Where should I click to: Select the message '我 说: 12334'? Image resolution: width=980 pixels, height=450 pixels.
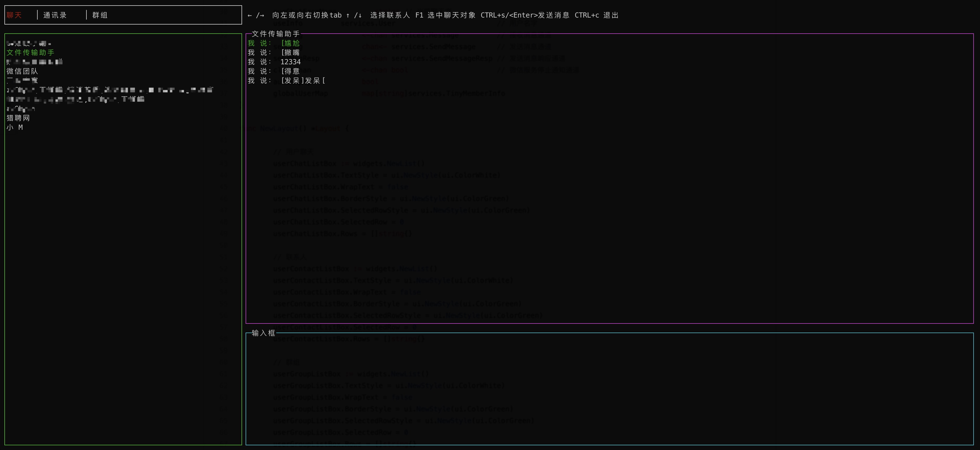pos(274,62)
